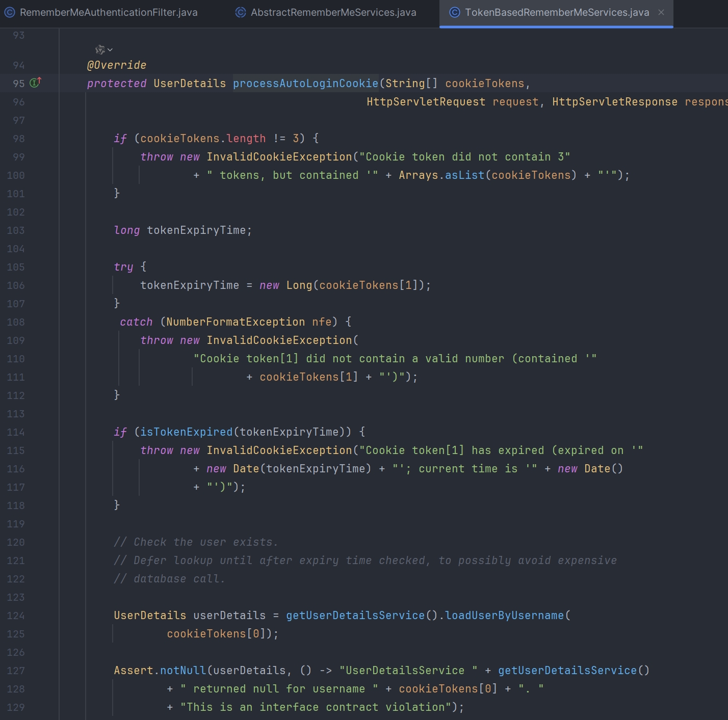
Task: Click the isTokenExpired call on line 114
Action: 186,432
